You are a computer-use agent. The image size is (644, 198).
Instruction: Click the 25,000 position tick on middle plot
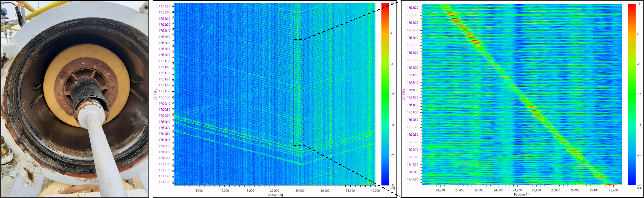pos(300,190)
